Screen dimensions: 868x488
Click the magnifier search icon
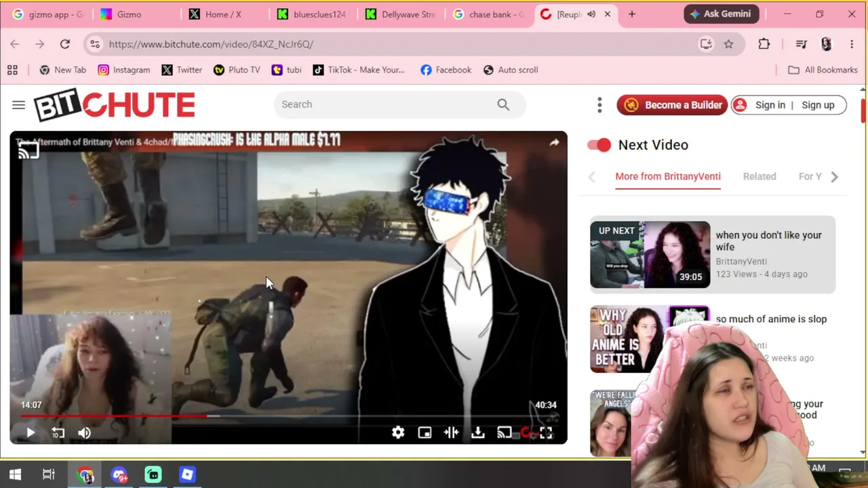pyautogui.click(x=503, y=104)
